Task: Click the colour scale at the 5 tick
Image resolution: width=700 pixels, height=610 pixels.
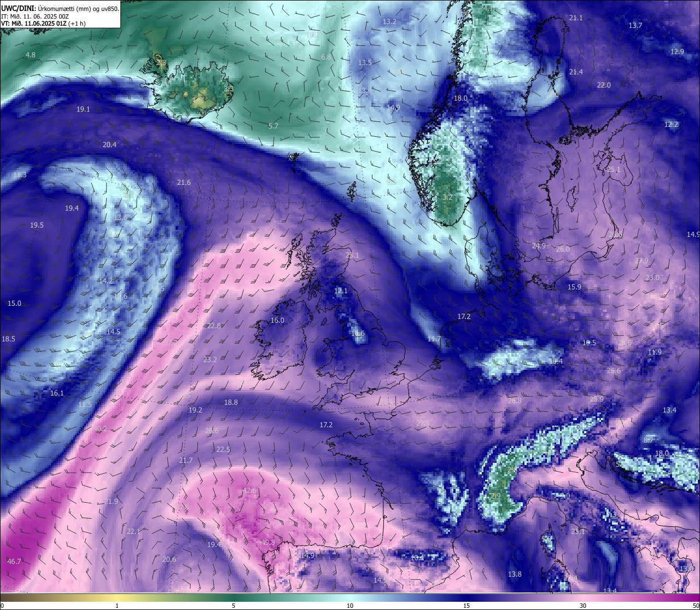Action: point(234,606)
